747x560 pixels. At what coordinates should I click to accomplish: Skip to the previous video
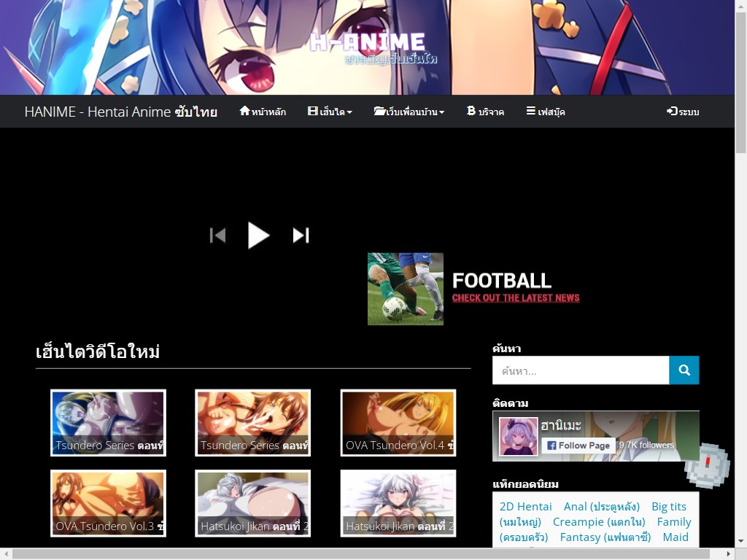coord(217,236)
